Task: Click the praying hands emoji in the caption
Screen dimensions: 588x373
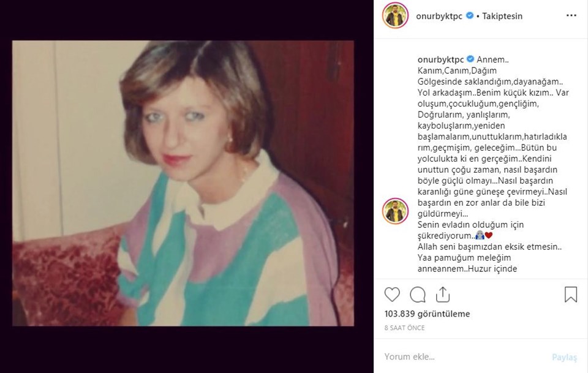Action: pyautogui.click(x=480, y=236)
